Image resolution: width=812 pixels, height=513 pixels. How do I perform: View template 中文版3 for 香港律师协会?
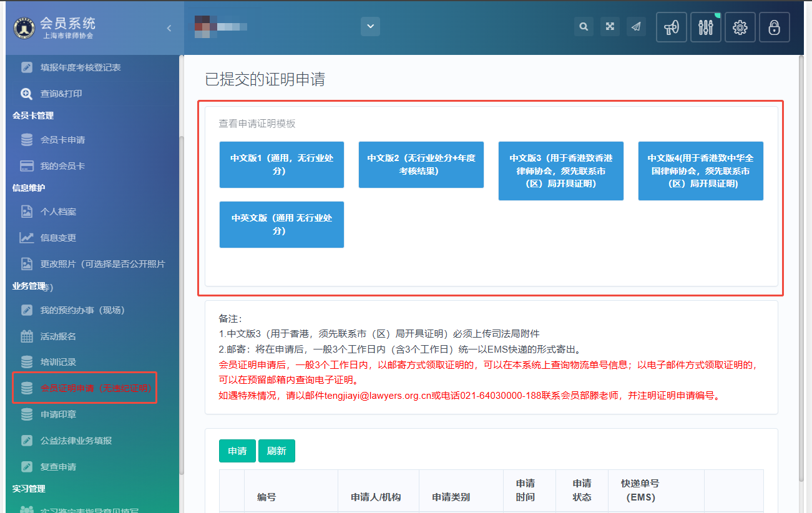click(561, 171)
